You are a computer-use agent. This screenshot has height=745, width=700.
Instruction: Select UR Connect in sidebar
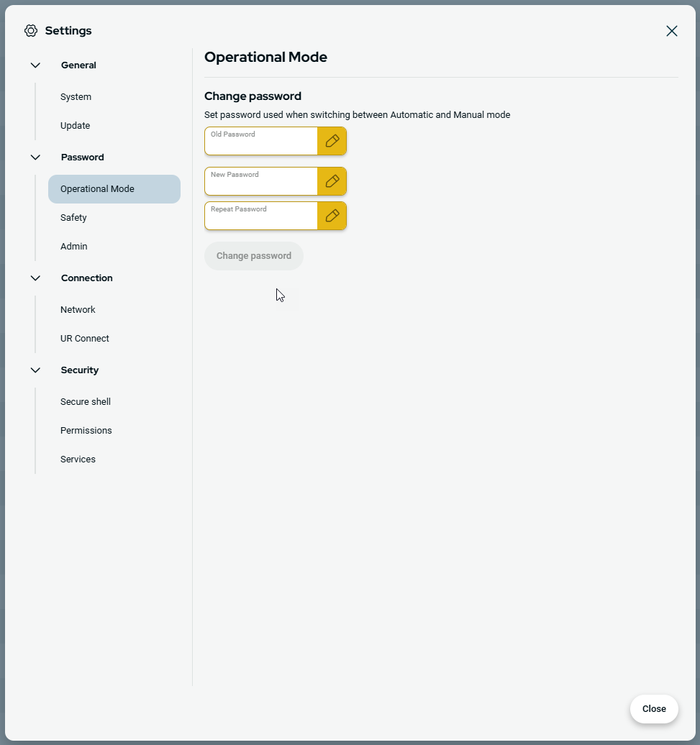coord(85,339)
